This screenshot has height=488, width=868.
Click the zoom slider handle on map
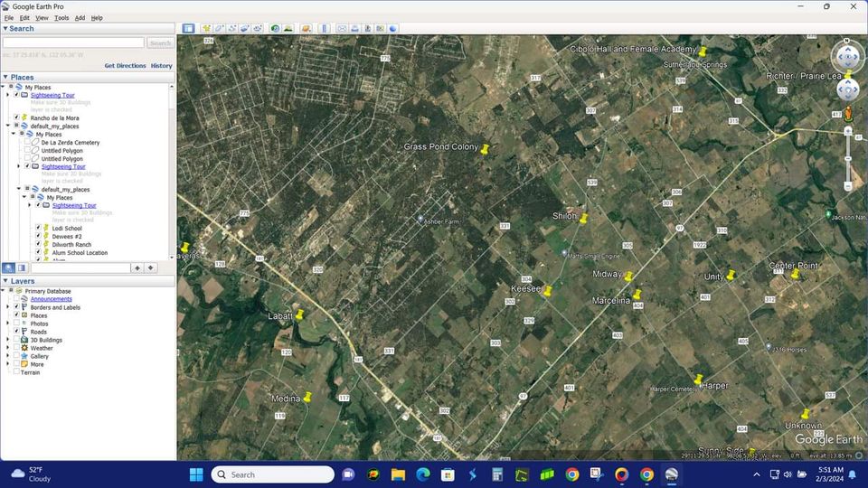[x=847, y=159]
